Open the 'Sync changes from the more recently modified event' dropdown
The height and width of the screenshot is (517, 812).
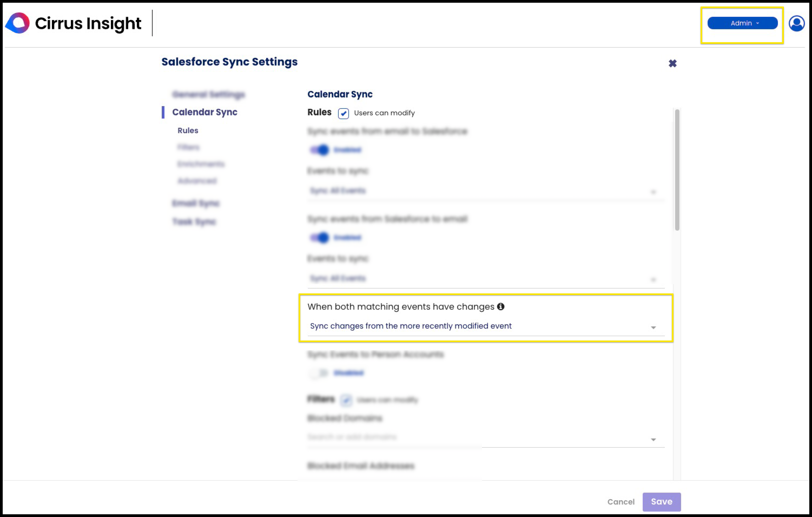click(486, 326)
